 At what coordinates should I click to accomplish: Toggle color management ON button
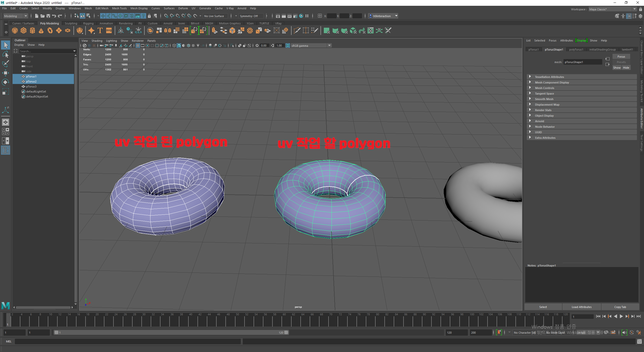pyautogui.click(x=288, y=46)
